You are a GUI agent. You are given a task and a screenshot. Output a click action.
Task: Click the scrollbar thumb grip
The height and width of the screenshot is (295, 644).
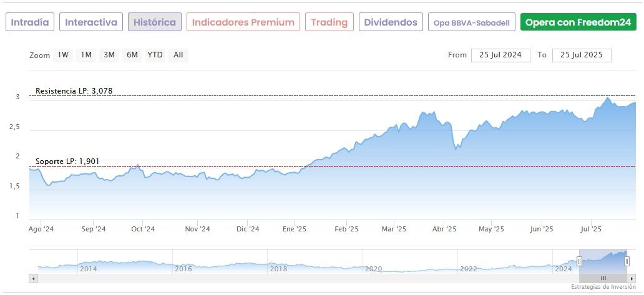[x=603, y=278]
